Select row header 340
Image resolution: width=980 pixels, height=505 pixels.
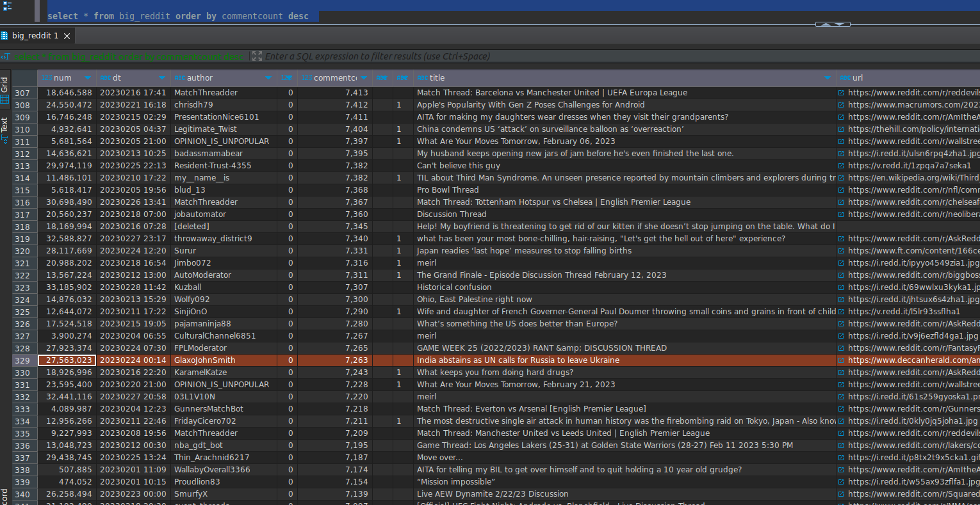24,494
